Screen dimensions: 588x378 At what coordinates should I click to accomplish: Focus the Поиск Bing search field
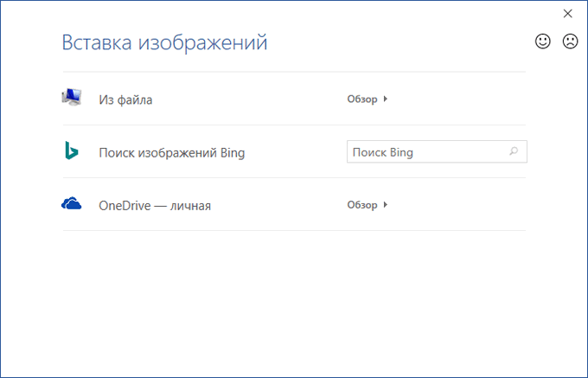[x=424, y=152]
